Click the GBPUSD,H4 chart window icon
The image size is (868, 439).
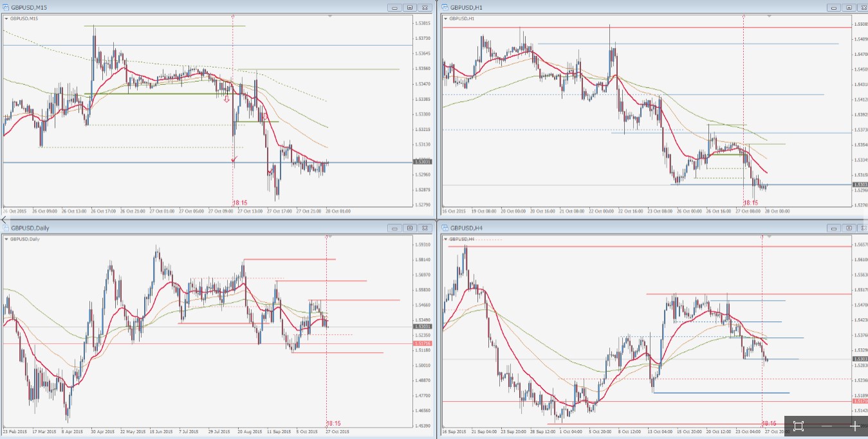pos(445,228)
